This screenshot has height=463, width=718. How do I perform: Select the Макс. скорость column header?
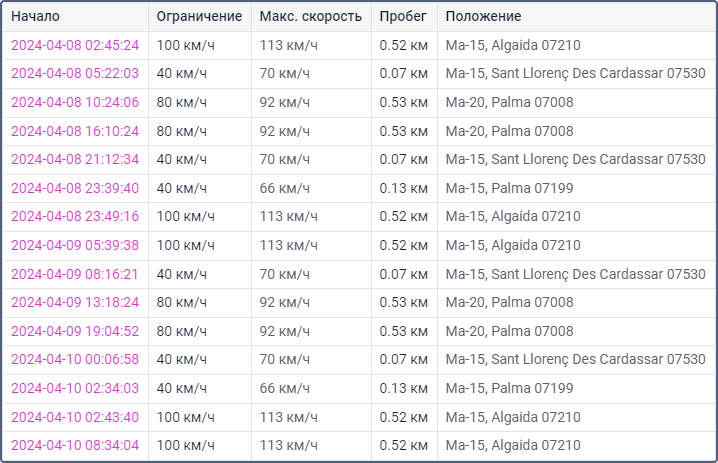310,17
